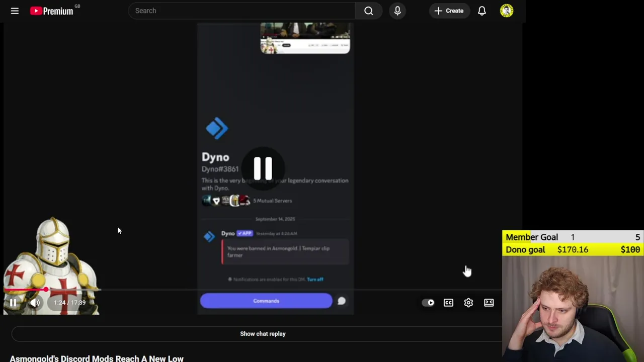The height and width of the screenshot is (362, 644).
Task: Click the Member Goal overlay bar
Action: point(573,237)
